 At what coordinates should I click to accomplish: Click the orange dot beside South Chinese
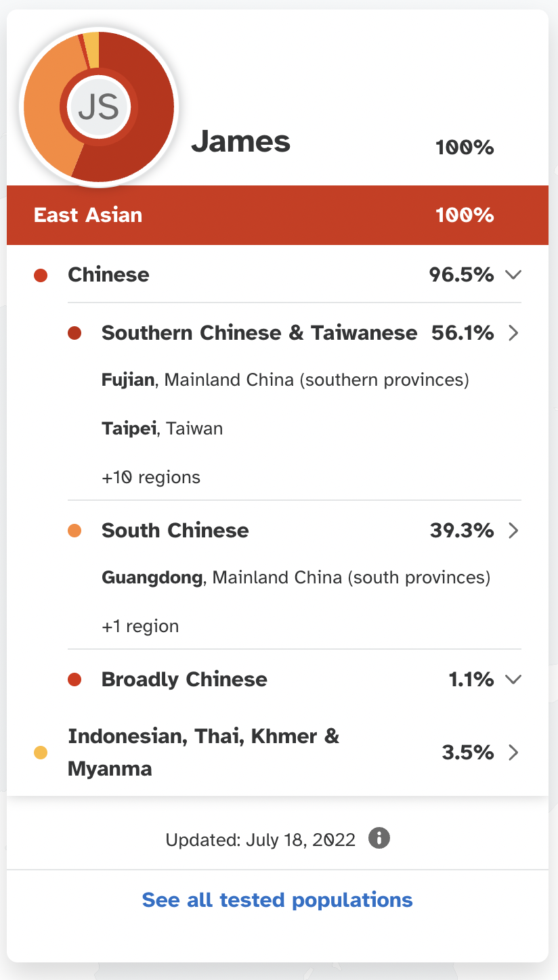[74, 531]
